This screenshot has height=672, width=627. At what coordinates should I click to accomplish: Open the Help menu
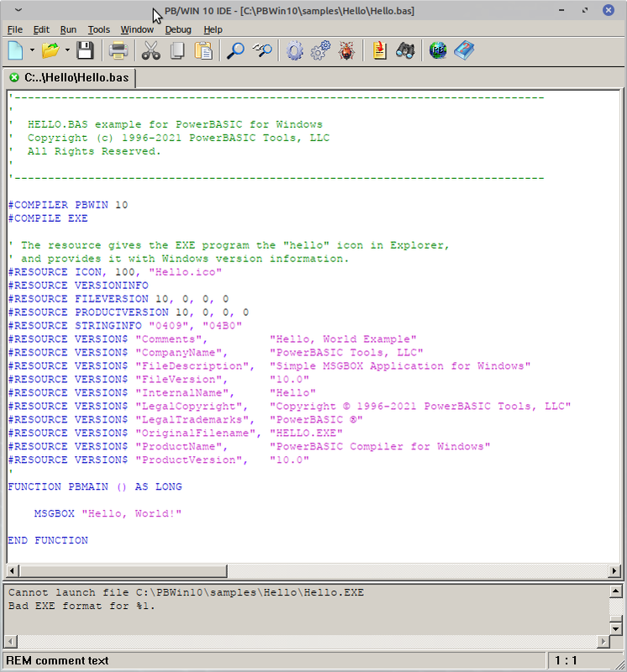tap(213, 29)
